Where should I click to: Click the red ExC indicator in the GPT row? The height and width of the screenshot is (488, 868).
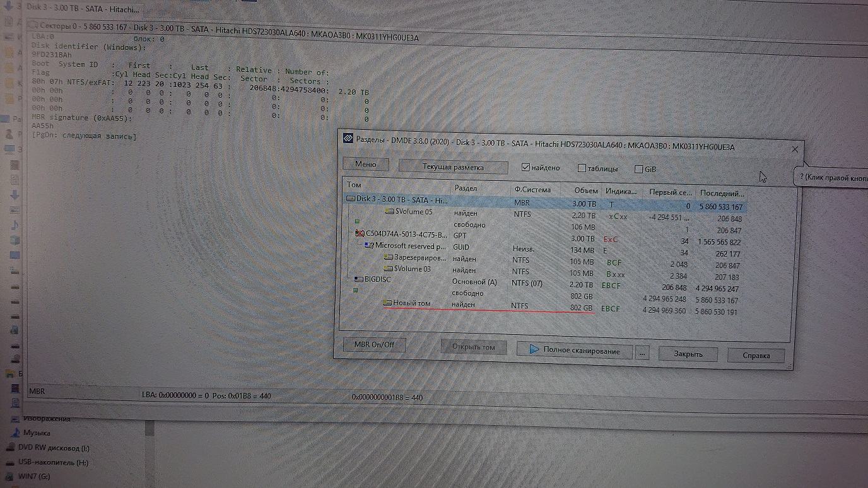point(611,240)
